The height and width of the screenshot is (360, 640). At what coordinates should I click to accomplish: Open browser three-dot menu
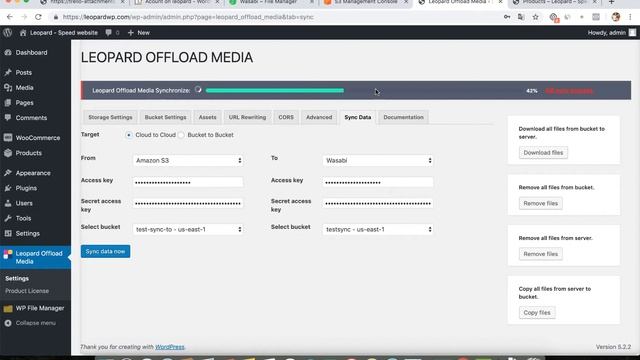pos(631,17)
